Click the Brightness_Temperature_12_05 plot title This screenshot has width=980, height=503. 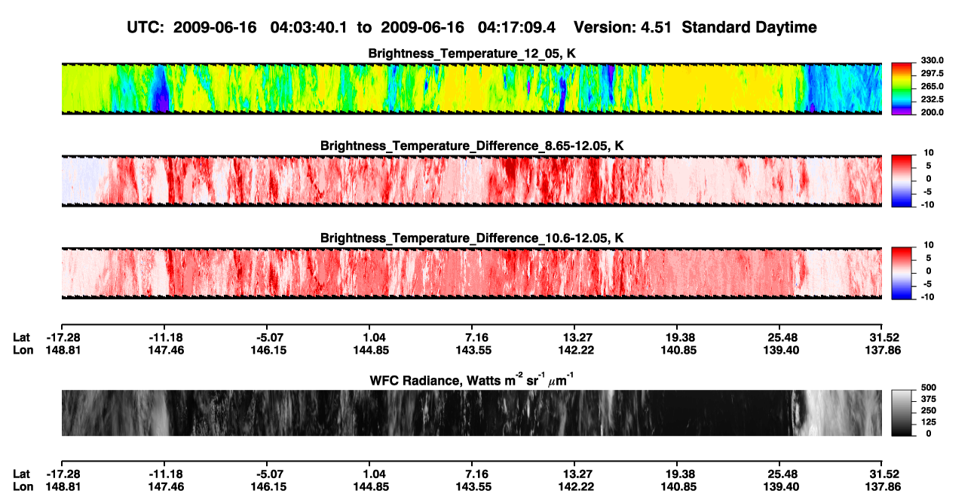pos(473,53)
